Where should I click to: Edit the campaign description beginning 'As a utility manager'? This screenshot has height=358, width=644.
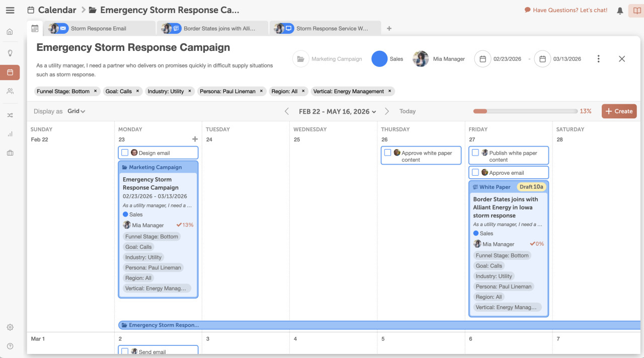(154, 70)
